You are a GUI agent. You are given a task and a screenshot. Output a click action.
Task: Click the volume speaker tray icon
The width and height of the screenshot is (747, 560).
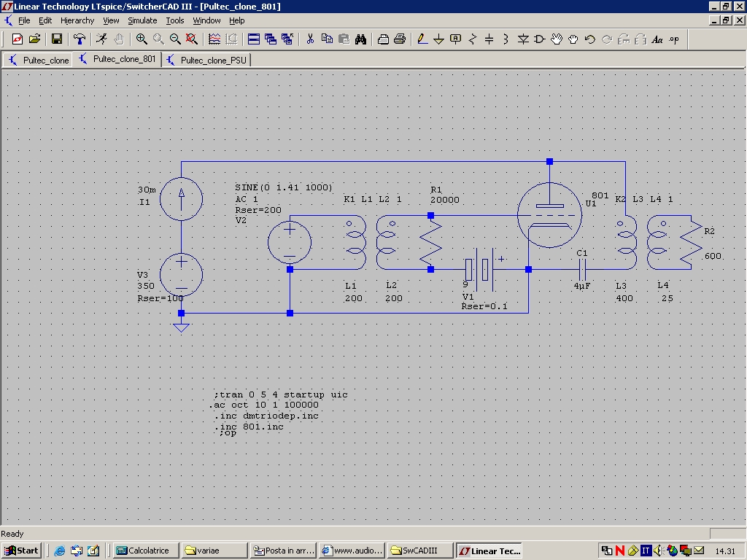pos(659,551)
